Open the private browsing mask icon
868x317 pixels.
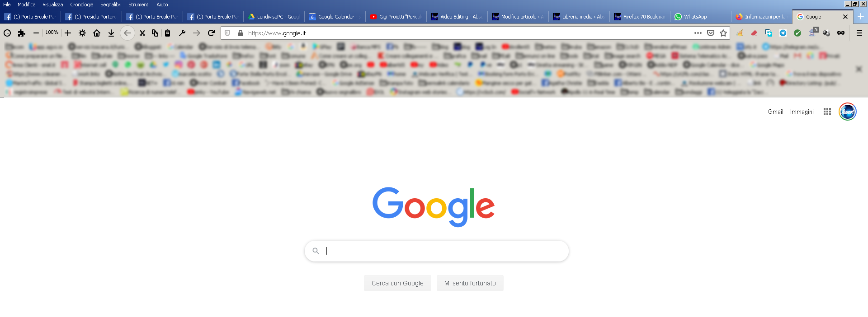(x=841, y=33)
